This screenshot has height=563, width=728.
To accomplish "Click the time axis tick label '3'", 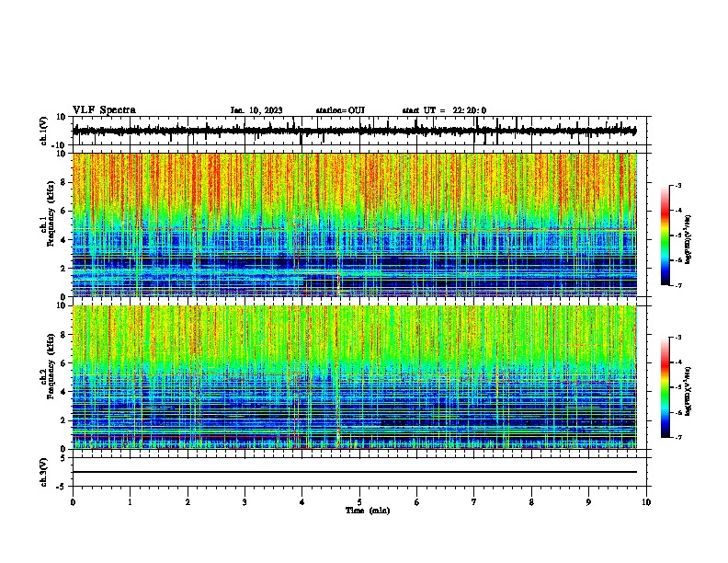I will [x=245, y=502].
